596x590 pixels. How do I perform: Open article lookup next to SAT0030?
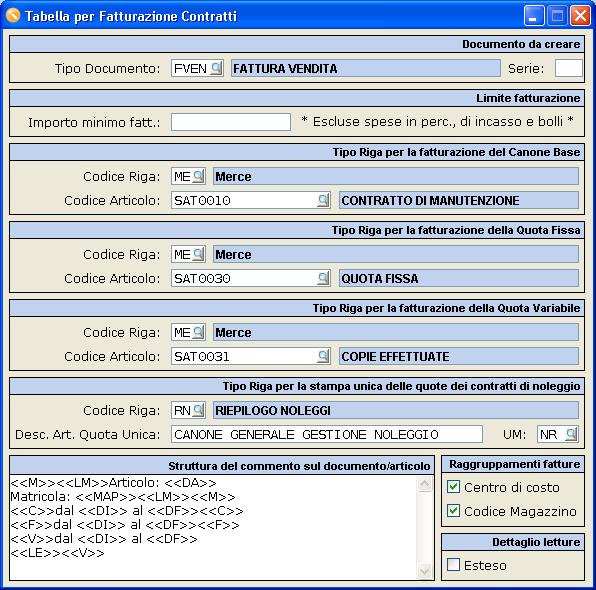323,278
